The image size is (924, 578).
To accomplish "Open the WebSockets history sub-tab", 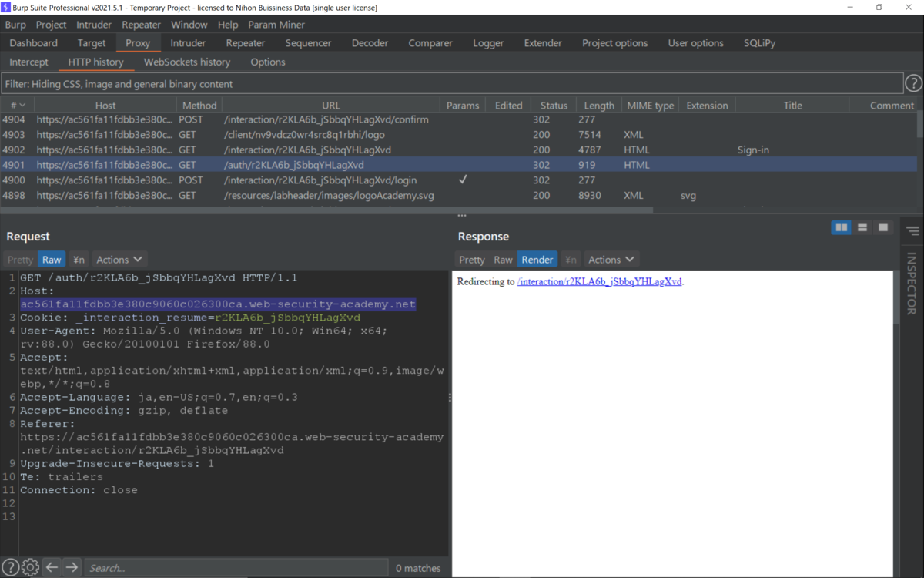I will click(x=187, y=62).
